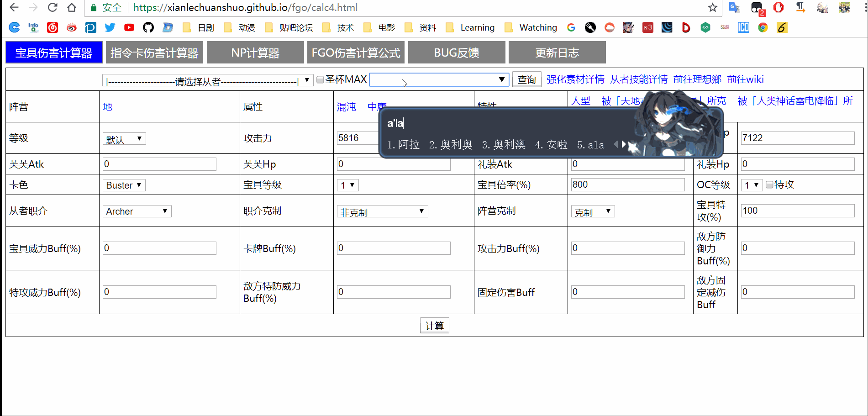Open the Google bookmark on the bookmarks bar
868x416 pixels.
click(571, 27)
